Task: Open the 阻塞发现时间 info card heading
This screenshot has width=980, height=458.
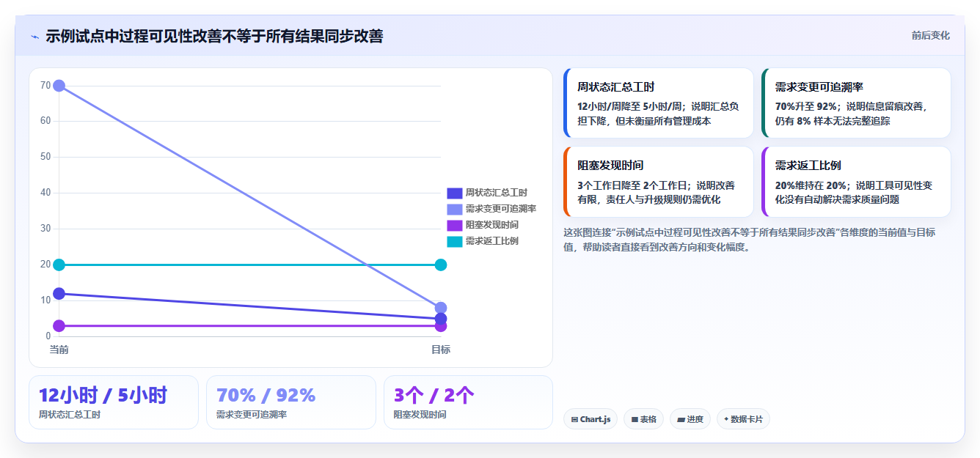Action: point(610,166)
